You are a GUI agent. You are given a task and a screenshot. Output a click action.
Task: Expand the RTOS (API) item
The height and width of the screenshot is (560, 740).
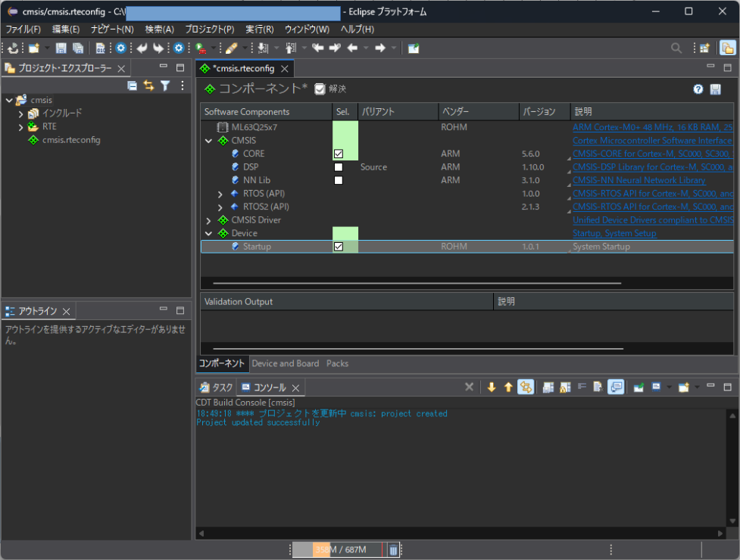[x=220, y=194]
